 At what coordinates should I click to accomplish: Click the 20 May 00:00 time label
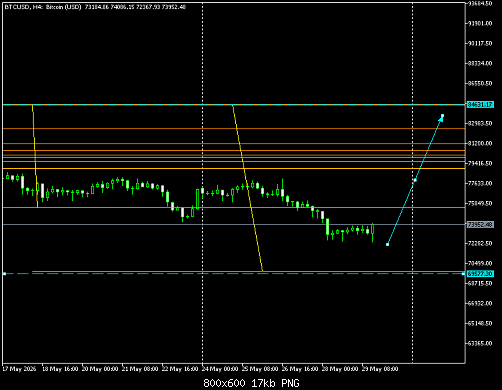tap(100, 369)
